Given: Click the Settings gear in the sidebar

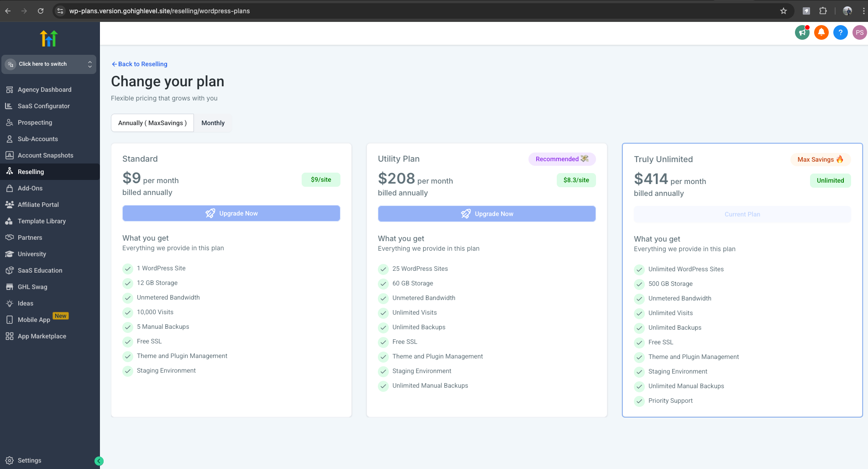Looking at the screenshot, I should (x=29, y=460).
